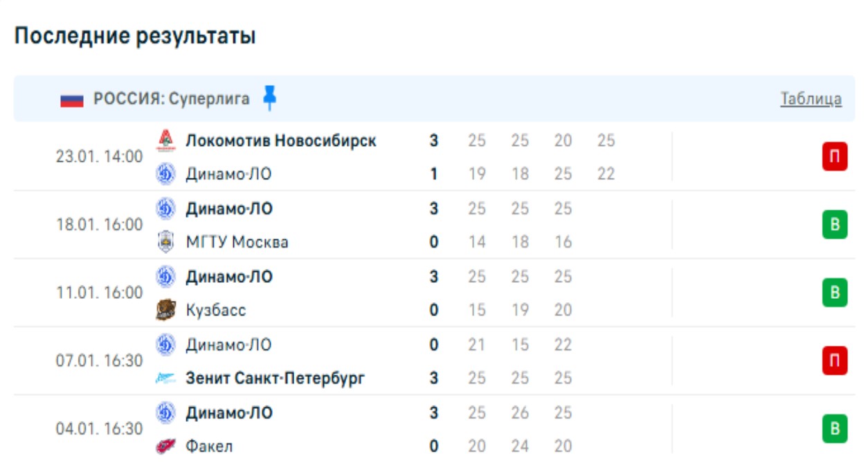Click the green В badge for 04.01 match
The image size is (868, 462).
[x=835, y=429]
